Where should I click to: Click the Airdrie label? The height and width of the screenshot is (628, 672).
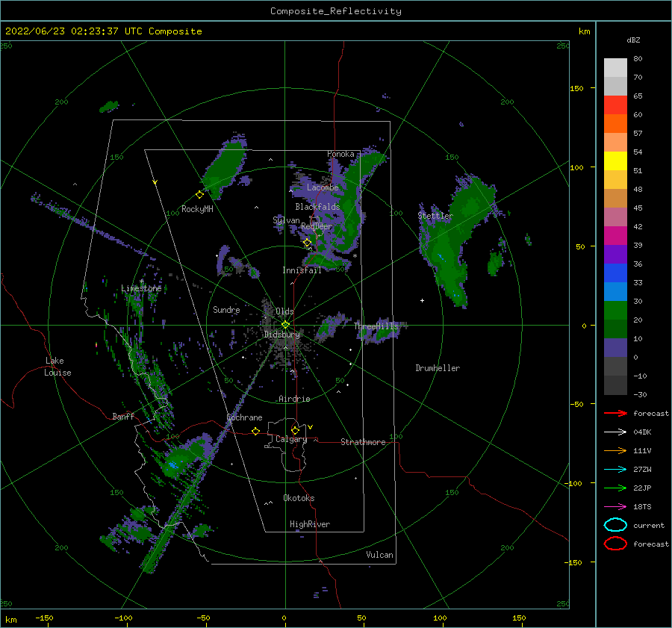(x=294, y=399)
